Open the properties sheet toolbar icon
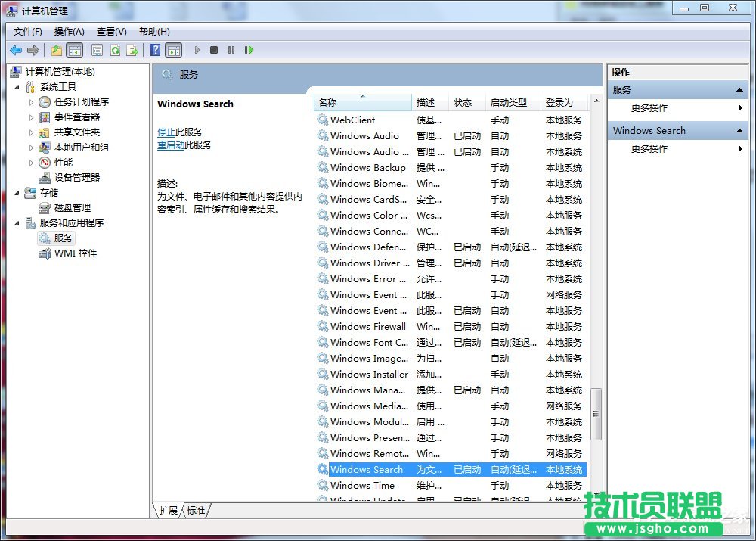Viewport: 756px width, 541px height. (x=98, y=49)
